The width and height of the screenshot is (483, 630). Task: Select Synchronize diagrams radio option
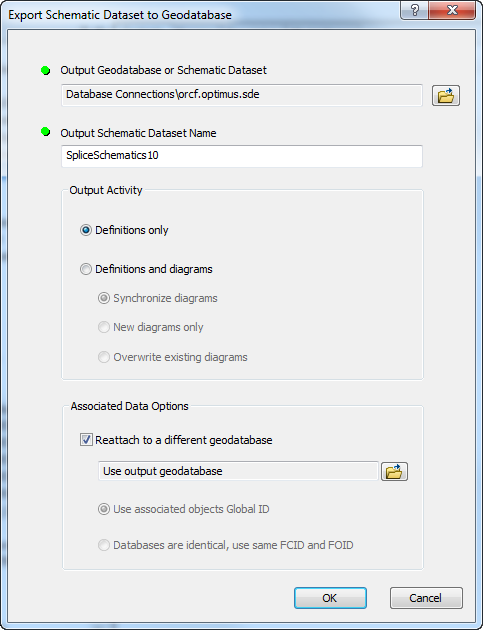pyautogui.click(x=104, y=298)
